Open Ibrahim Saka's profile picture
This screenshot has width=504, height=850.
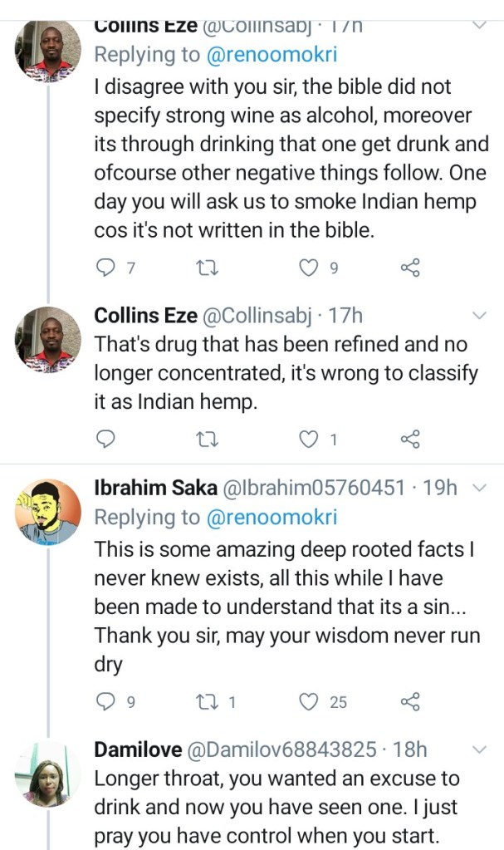tap(48, 511)
